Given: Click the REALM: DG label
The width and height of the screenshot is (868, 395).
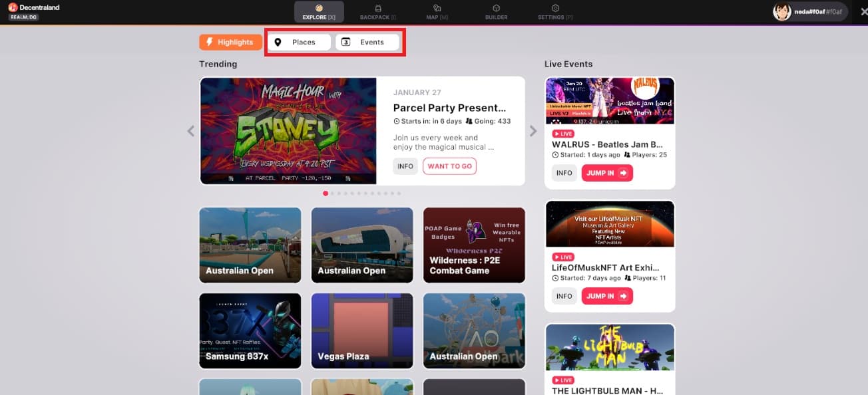Looking at the screenshot, I should (23, 17).
